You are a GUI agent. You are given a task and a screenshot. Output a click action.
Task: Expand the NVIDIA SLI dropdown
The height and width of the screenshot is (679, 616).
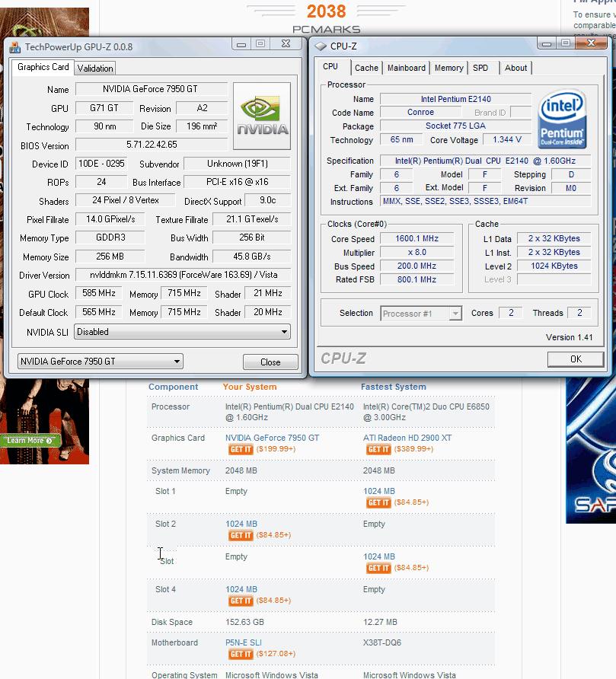pos(183,332)
